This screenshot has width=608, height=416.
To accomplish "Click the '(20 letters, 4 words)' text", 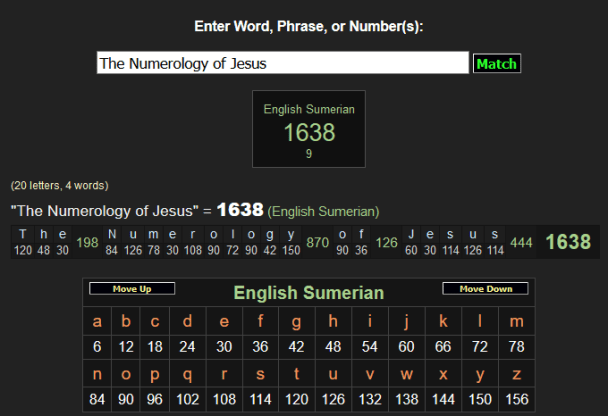I will 59,186.
